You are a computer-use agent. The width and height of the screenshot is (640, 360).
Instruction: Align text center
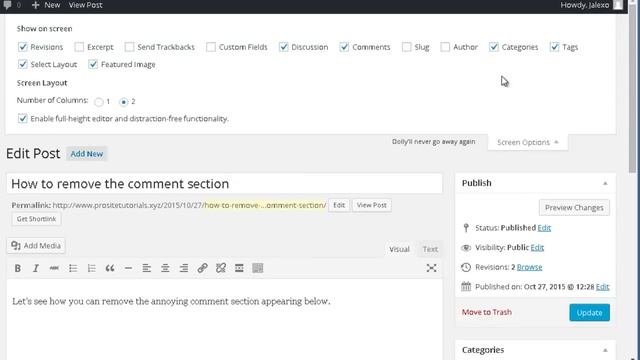coord(165,268)
